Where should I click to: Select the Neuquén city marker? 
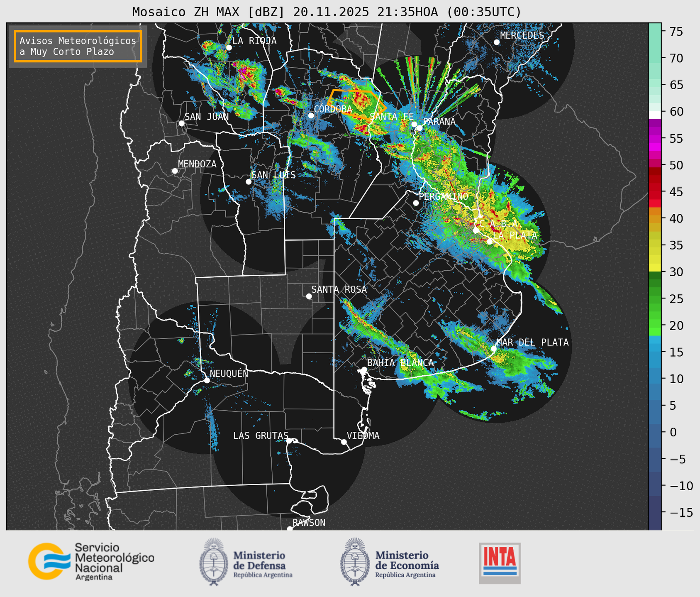[207, 380]
